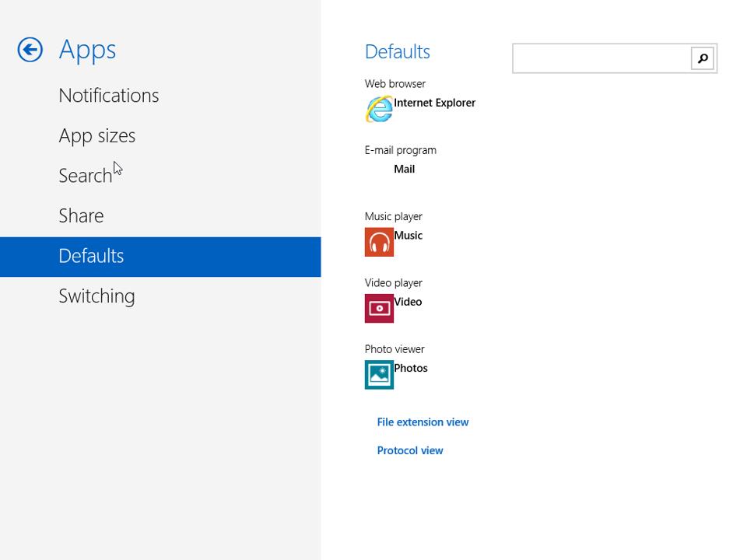Open Protocol view link
This screenshot has height=560, width=747.
[410, 450]
